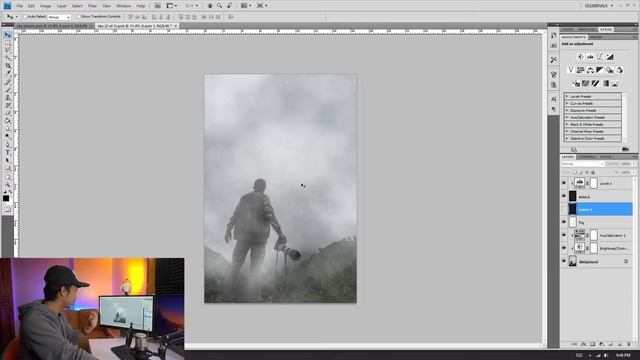Viewport: 640px width, 360px height.
Task: Click the layer Fill value field
Action: pyautogui.click(x=627, y=172)
